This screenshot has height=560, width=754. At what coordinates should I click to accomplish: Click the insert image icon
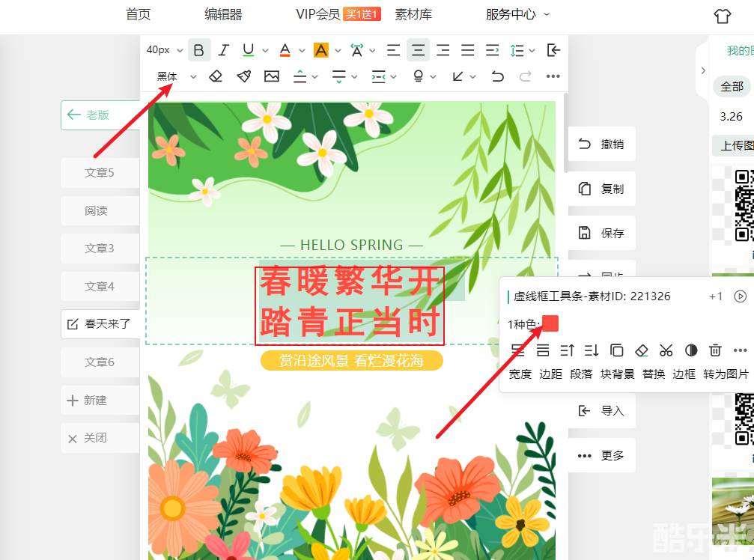coord(271,76)
